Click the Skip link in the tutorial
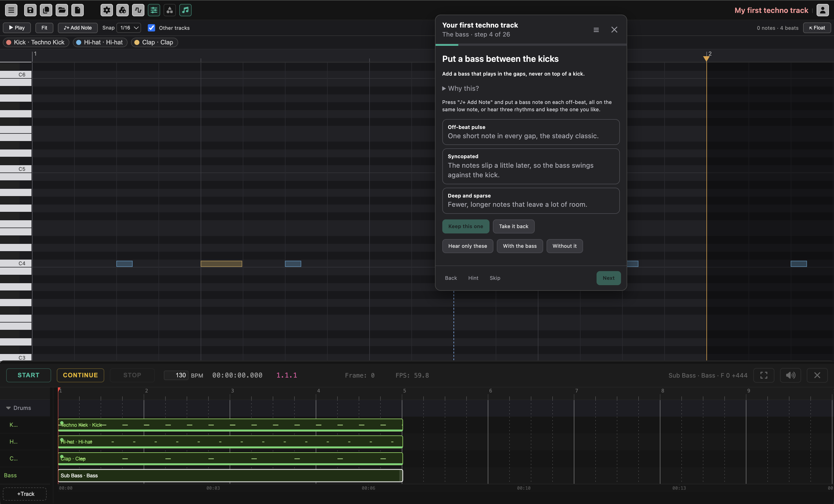834x504 pixels. [495, 278]
